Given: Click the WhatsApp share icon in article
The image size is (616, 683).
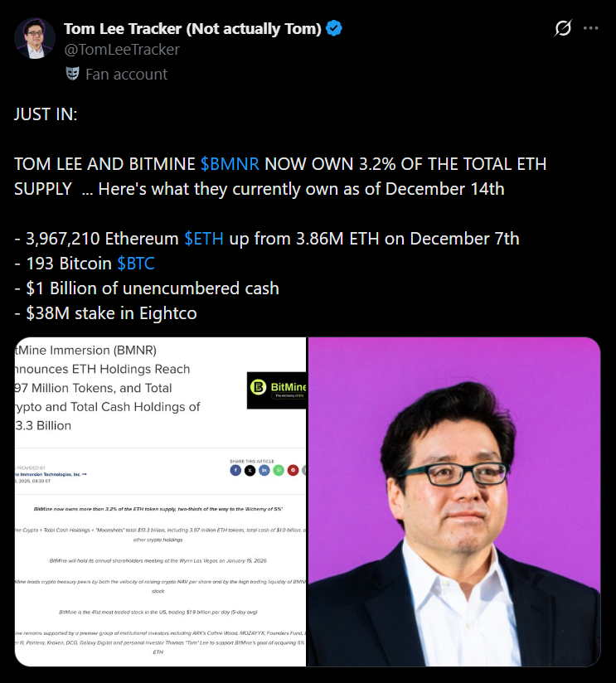Looking at the screenshot, I should click(279, 471).
